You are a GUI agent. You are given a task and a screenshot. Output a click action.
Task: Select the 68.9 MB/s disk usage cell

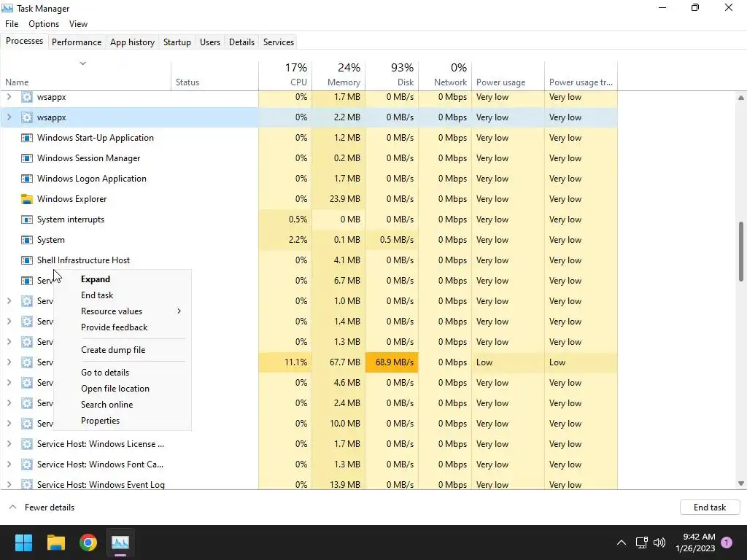pos(392,362)
